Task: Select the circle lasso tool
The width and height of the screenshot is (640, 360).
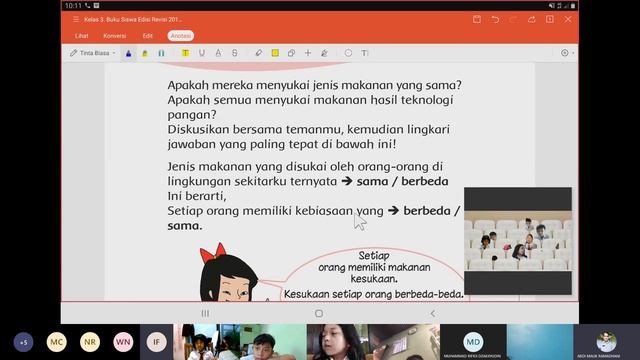Action: coord(348,53)
